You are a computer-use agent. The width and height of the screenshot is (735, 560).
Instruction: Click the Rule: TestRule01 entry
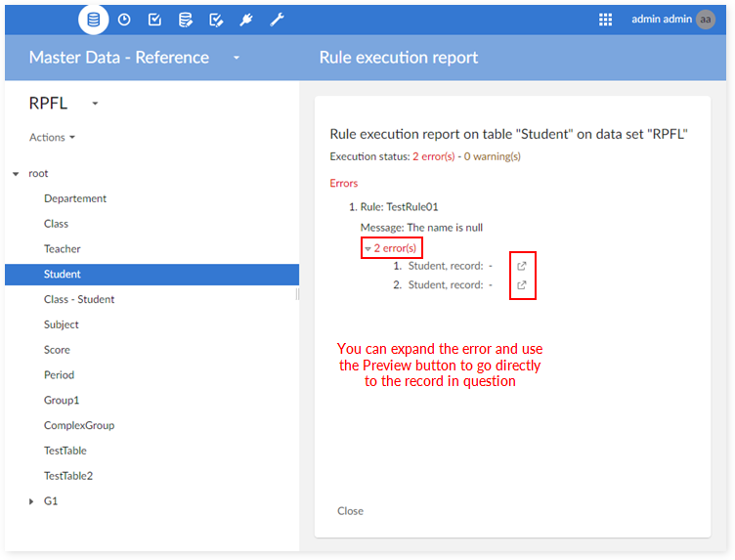pyautogui.click(x=399, y=207)
